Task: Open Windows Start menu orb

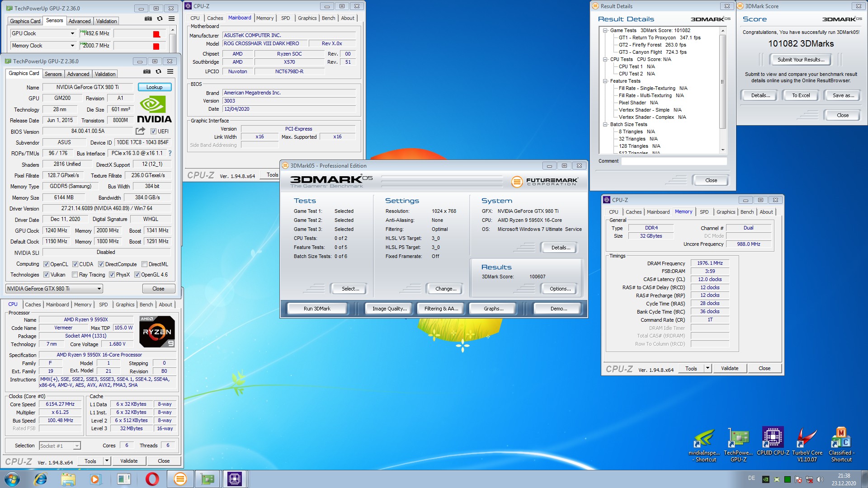Action: click(x=12, y=479)
